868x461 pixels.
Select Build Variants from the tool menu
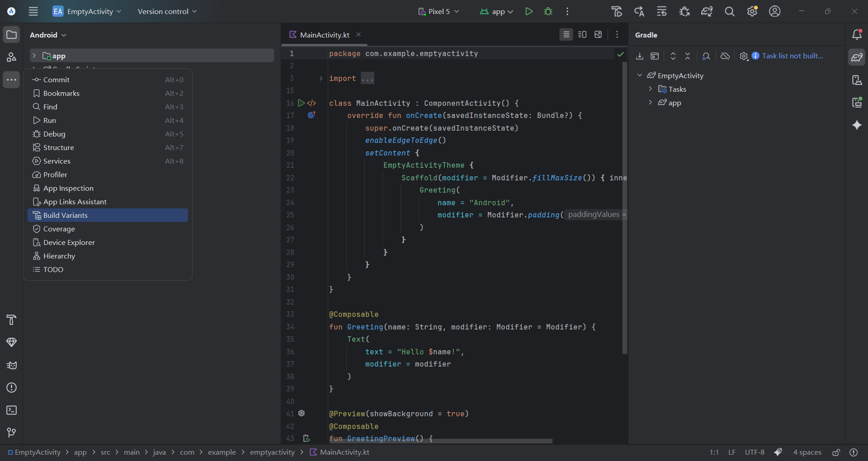tap(66, 215)
